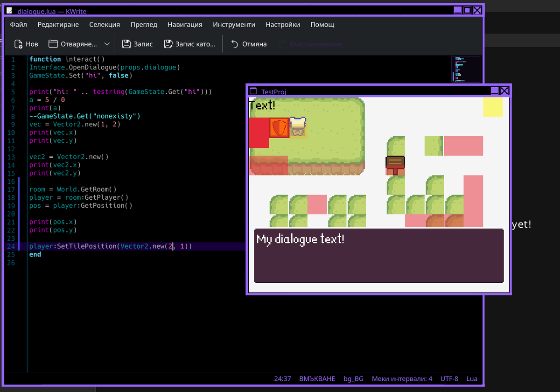Click the TestProj window icon
The image size is (560, 392).
point(254,91)
